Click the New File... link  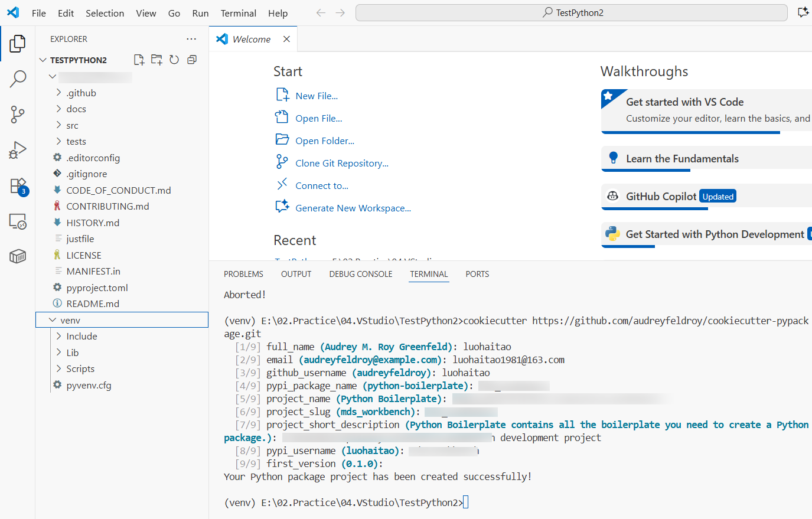pyautogui.click(x=317, y=96)
